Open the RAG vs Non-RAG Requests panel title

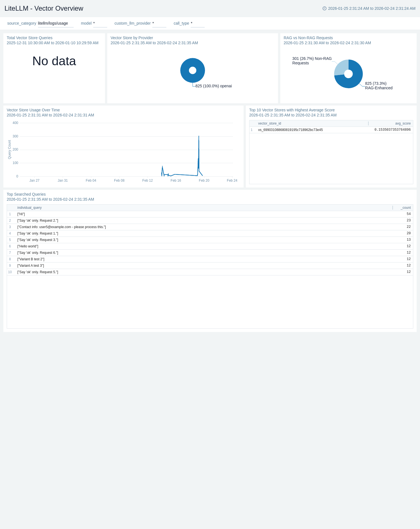308,38
